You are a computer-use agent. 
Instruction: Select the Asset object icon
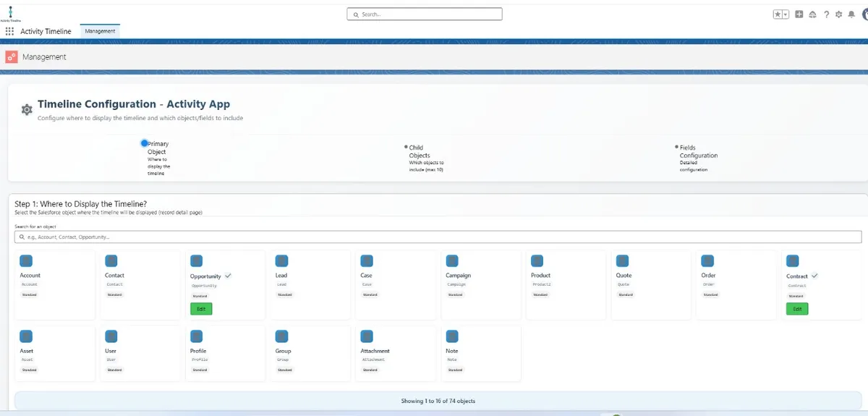(26, 336)
